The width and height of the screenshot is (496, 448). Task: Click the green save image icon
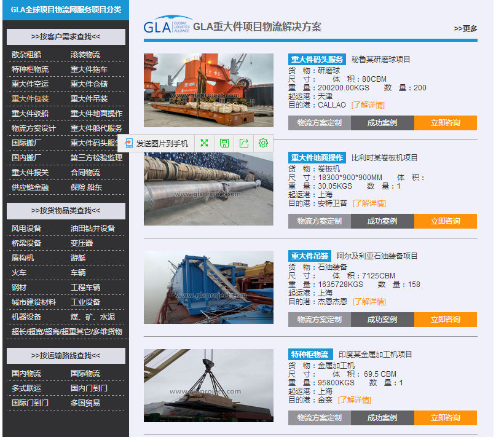(224, 143)
